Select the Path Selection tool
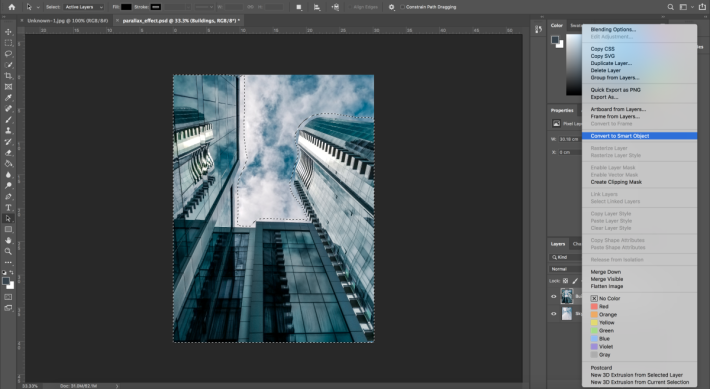710x389 pixels. point(8,218)
